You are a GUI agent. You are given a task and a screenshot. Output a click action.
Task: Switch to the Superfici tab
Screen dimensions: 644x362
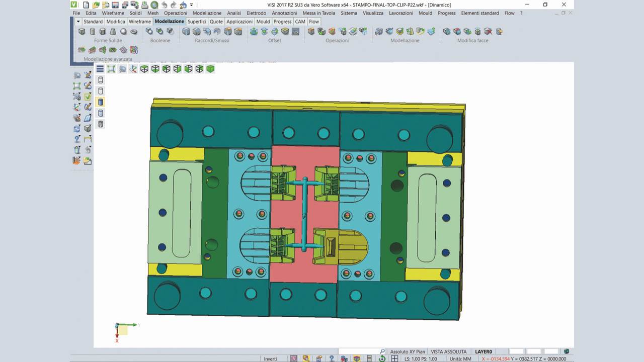[197, 22]
